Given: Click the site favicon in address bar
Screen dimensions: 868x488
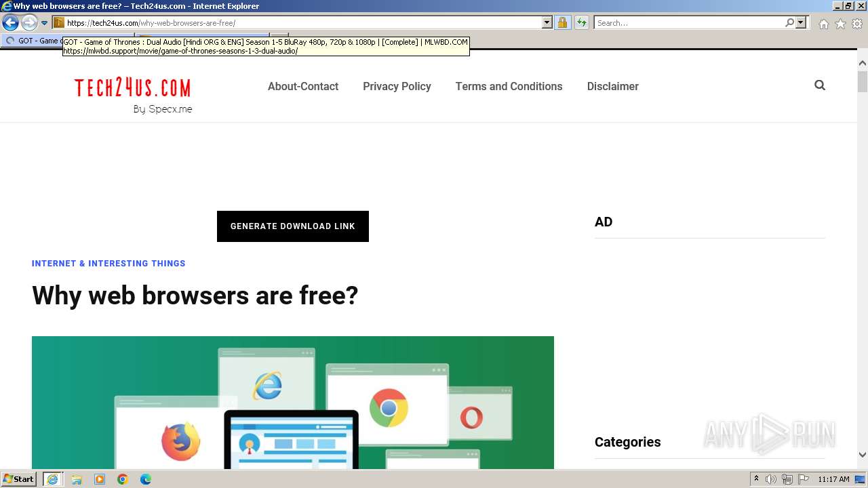Looking at the screenshot, I should click(59, 23).
